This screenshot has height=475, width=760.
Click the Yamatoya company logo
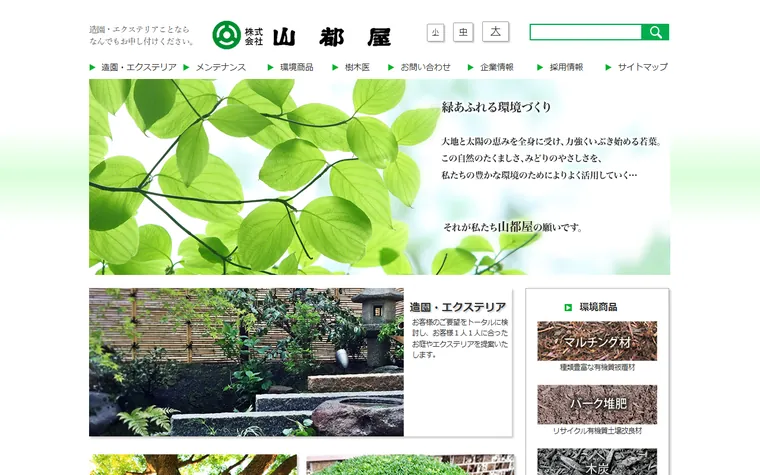(226, 35)
